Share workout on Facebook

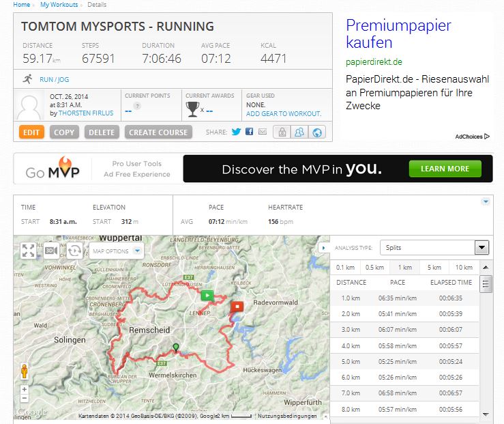pos(250,132)
